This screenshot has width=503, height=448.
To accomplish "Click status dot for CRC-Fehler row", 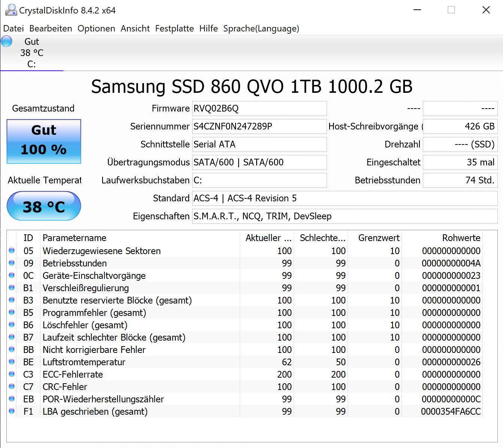I will 12,386.
